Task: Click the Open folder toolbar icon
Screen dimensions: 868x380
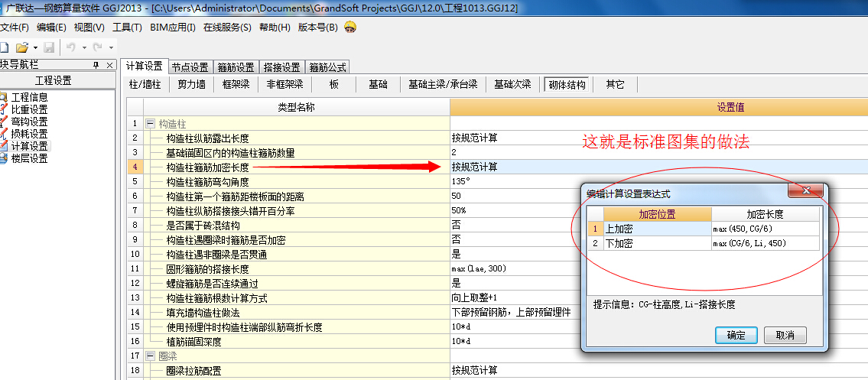Action: click(22, 47)
